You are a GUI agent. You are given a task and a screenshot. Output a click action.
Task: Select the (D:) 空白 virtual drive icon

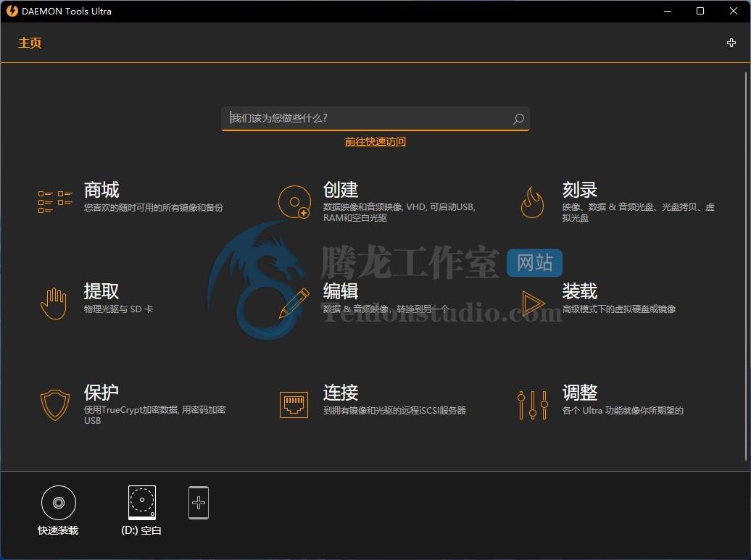click(142, 503)
